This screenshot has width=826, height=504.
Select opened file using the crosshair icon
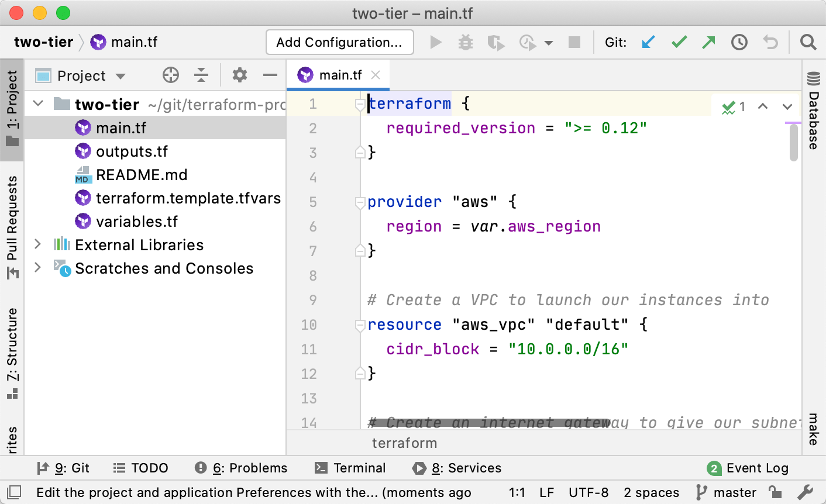click(x=170, y=75)
